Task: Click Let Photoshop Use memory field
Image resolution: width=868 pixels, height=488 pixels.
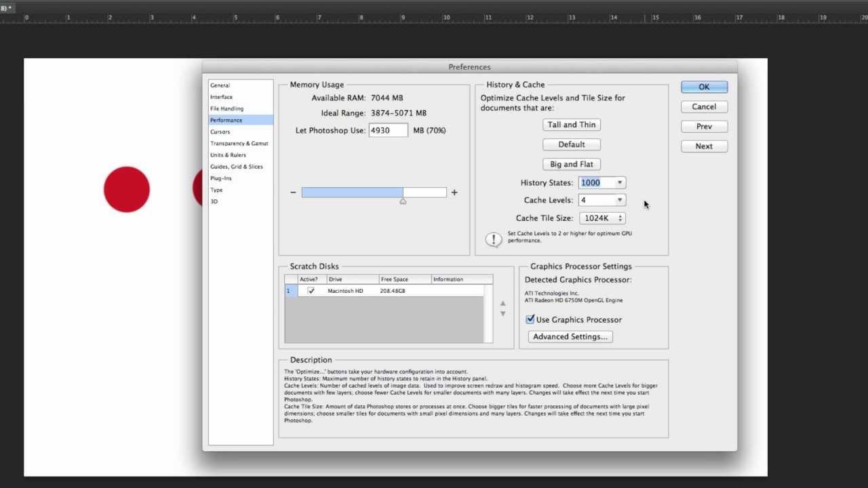Action: (x=389, y=130)
